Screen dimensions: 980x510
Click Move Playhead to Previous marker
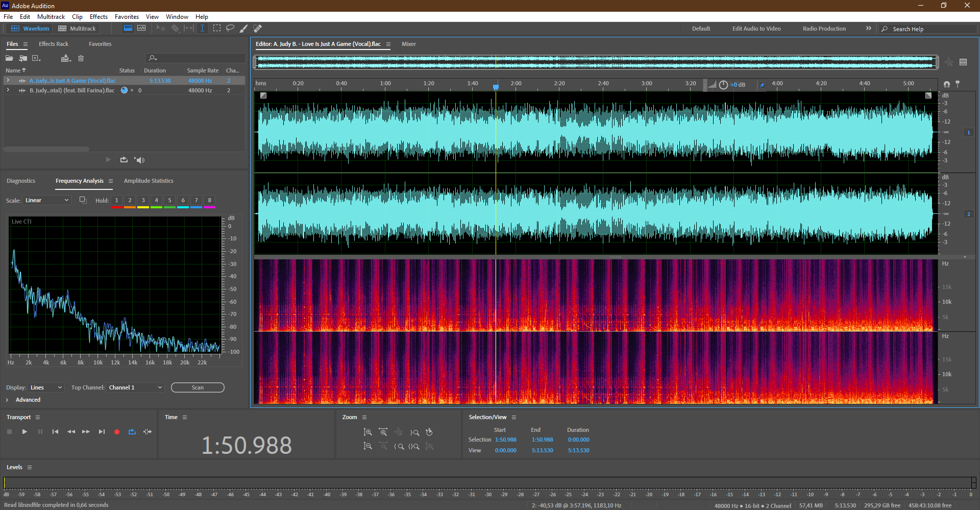click(55, 432)
